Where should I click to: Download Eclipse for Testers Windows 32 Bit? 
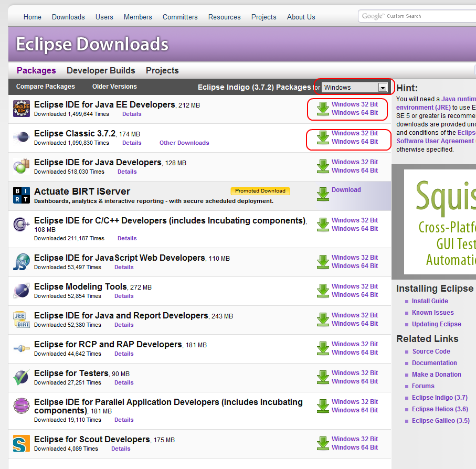point(355,373)
